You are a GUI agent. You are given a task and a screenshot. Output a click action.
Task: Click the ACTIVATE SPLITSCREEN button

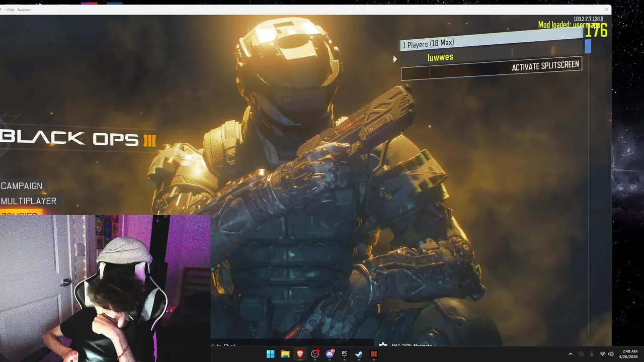coord(491,67)
